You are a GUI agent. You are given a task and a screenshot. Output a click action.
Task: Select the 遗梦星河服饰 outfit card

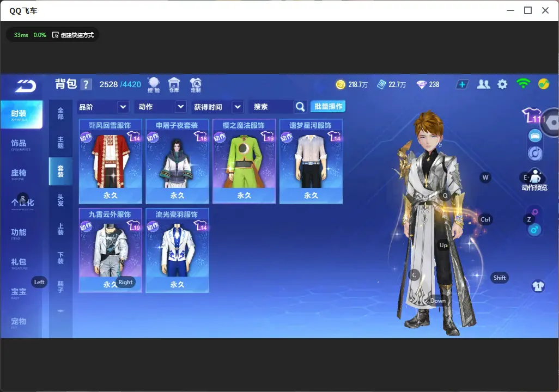coord(311,161)
